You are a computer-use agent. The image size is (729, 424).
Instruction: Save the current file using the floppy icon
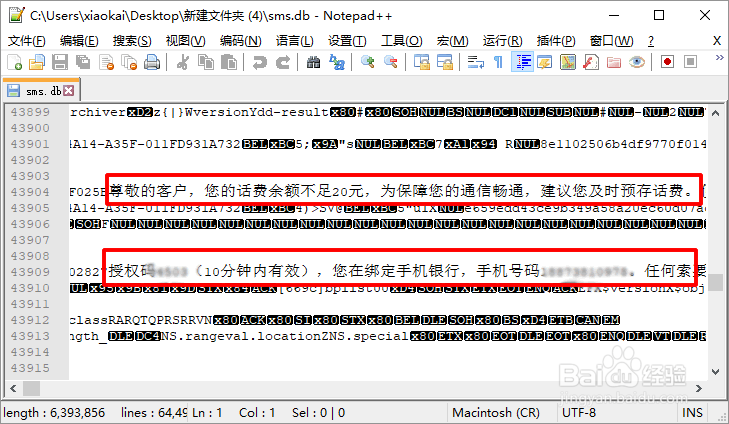click(x=60, y=62)
